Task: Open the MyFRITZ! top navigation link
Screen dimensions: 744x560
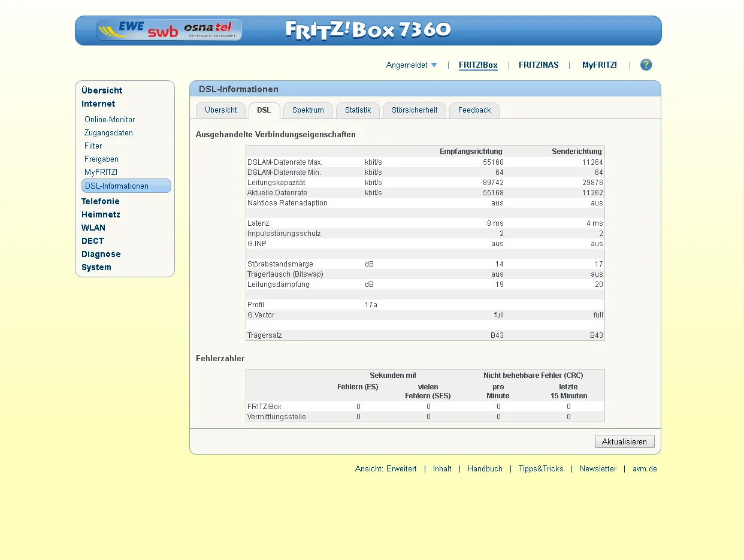Action: [x=600, y=65]
